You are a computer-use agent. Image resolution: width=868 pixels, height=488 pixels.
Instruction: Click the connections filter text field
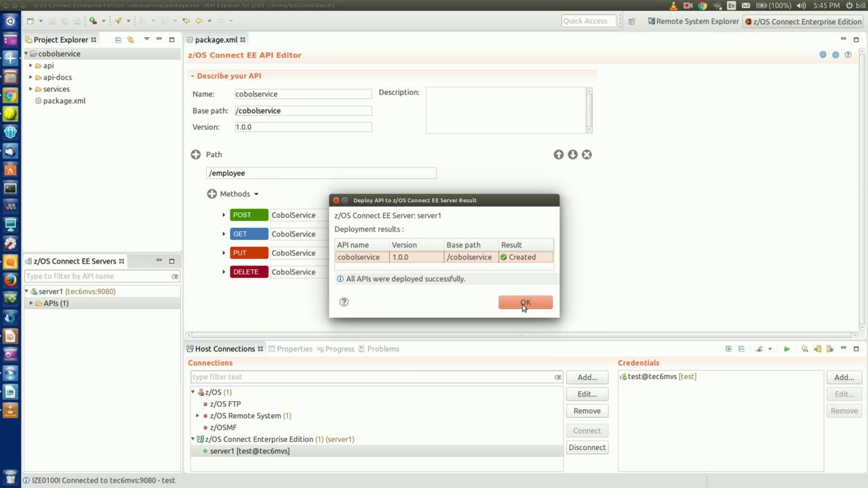371,377
